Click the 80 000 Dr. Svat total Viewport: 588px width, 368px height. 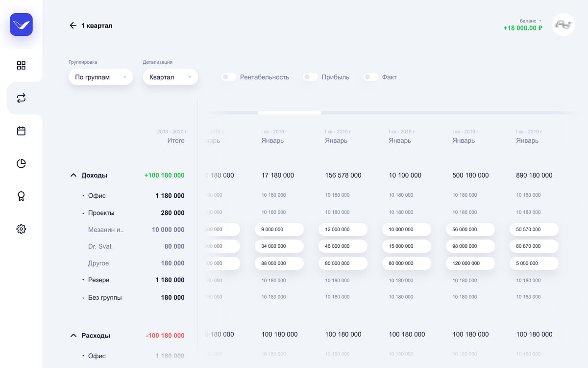pyautogui.click(x=174, y=246)
